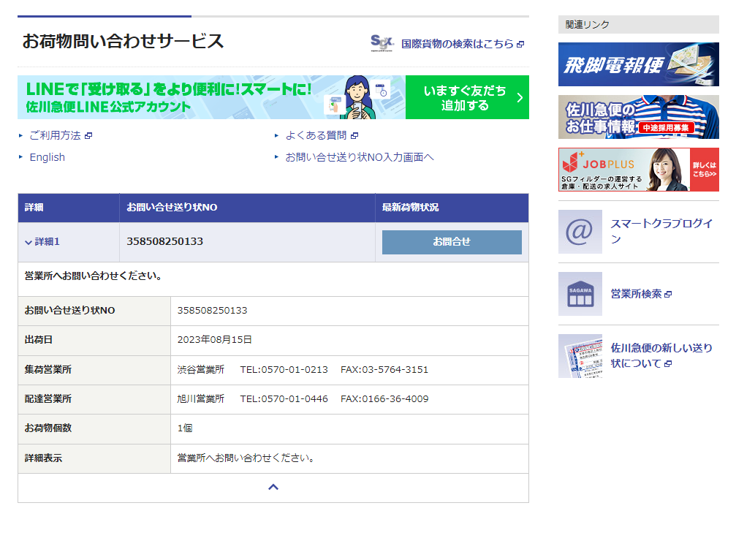The image size is (736, 560).
Task: Toggle the 詳細1 row expander
Action: point(42,242)
